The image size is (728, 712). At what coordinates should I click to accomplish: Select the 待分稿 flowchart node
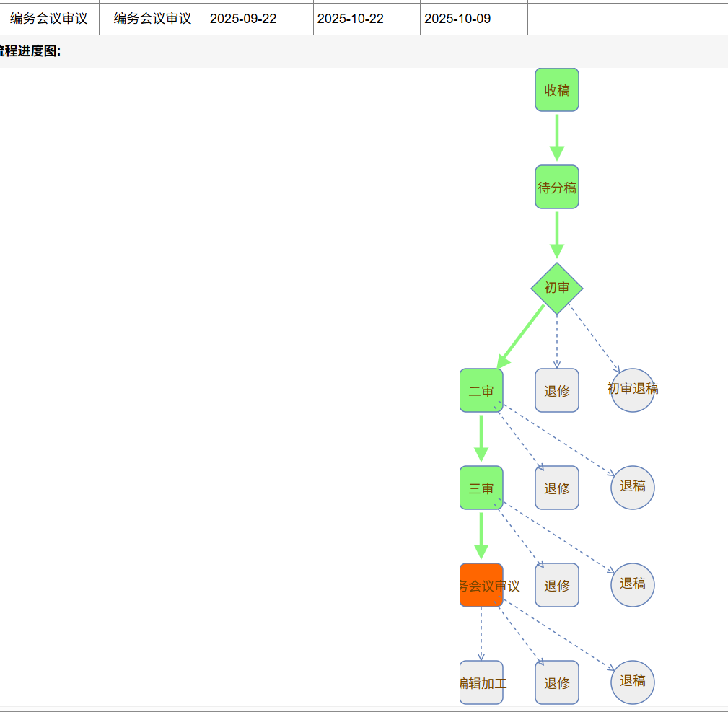(x=556, y=187)
